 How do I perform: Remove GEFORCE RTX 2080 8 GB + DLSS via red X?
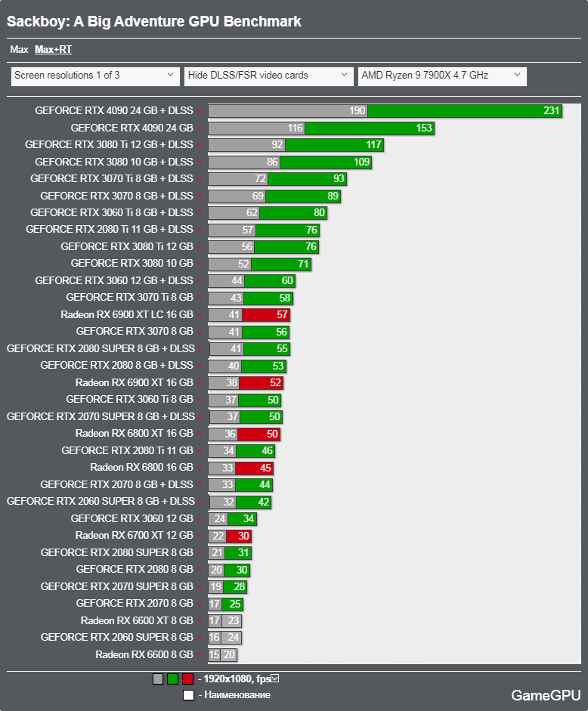click(x=199, y=366)
